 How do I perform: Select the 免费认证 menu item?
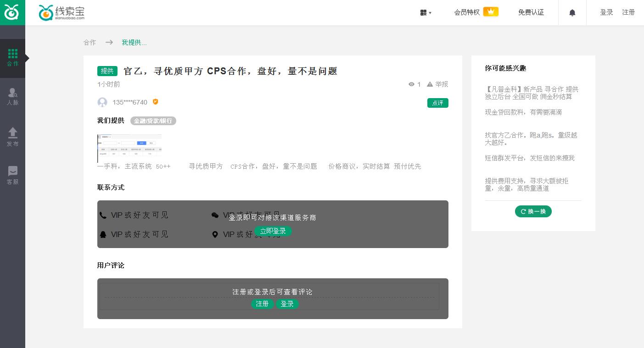pos(531,12)
